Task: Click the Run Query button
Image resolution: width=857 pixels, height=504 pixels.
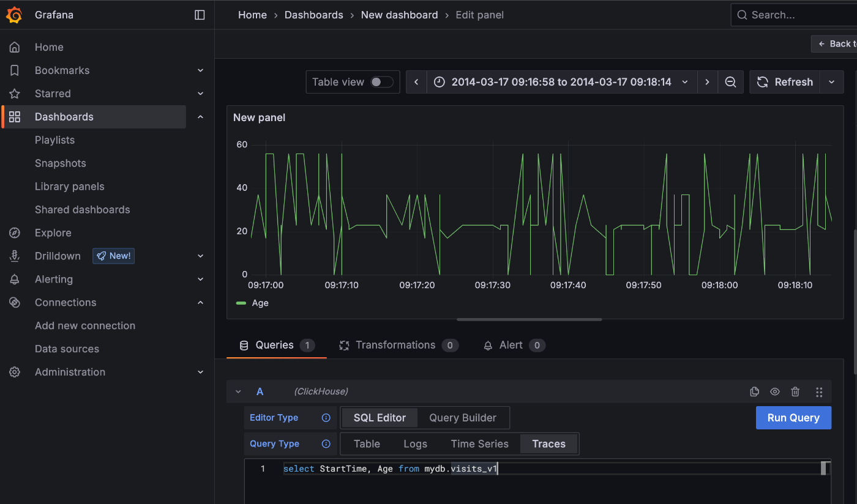Action: (x=793, y=418)
